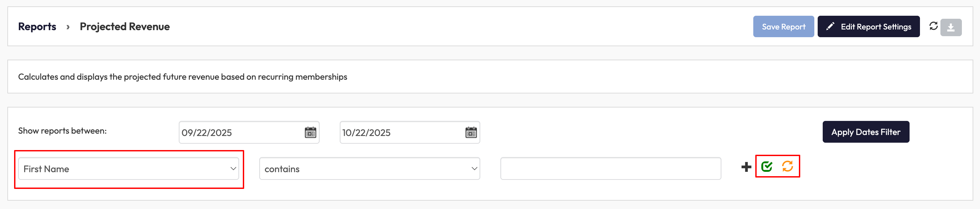This screenshot has height=209, width=980.
Task: Click the download report icon button
Action: click(x=951, y=27)
